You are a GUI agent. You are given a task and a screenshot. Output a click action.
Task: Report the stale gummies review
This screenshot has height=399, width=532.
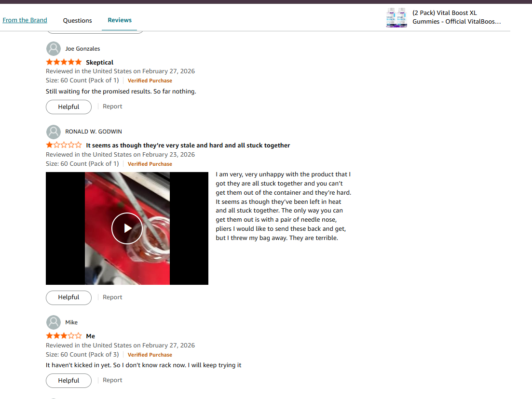click(112, 297)
